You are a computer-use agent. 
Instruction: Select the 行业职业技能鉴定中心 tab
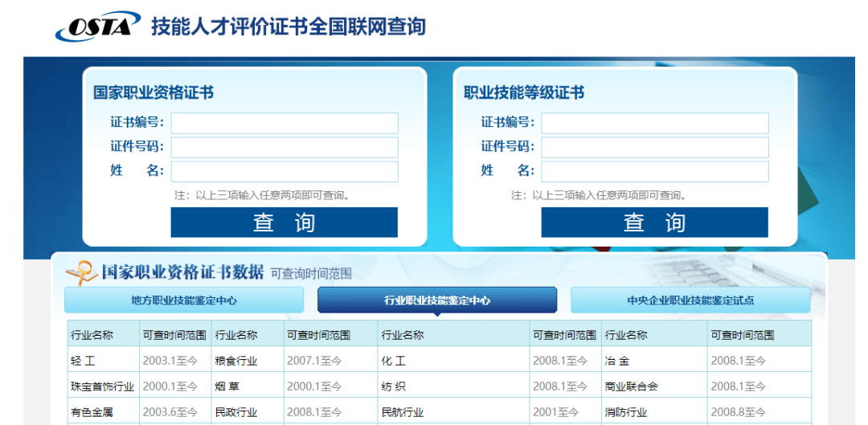coord(436,300)
